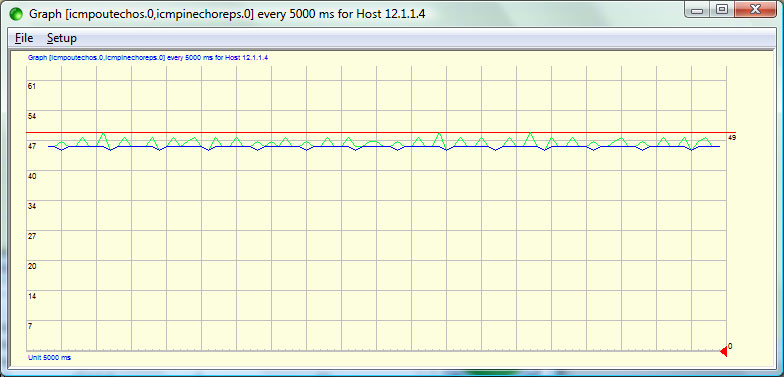The height and width of the screenshot is (377, 784).
Task: Click the y-axis value 34
Action: click(32, 206)
